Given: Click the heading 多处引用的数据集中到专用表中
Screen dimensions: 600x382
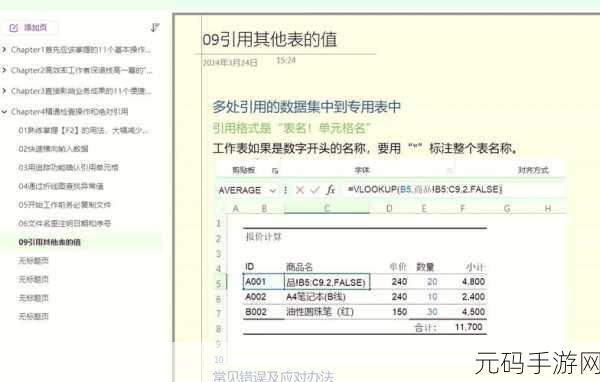Looking at the screenshot, I should click(307, 107).
